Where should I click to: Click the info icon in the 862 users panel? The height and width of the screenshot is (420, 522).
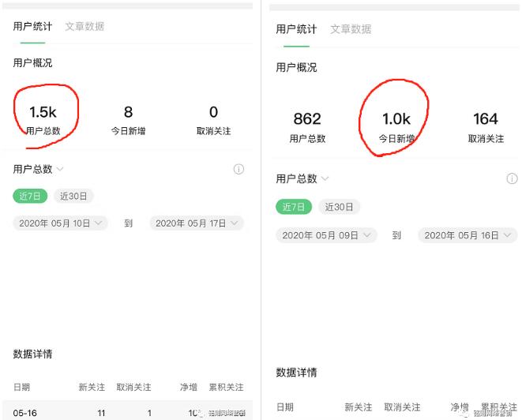(x=511, y=179)
